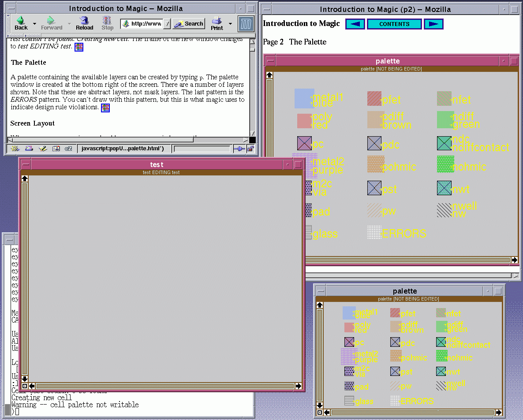
Task: Open window menu of the small palette window
Action: point(321,291)
